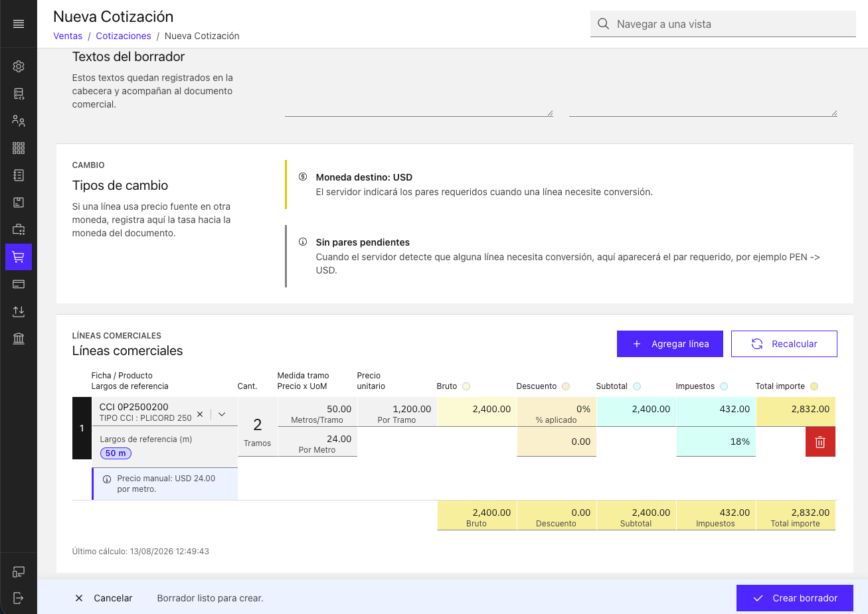This screenshot has height=614, width=868.
Task: Click the Descuento column color indicator
Action: click(x=566, y=386)
